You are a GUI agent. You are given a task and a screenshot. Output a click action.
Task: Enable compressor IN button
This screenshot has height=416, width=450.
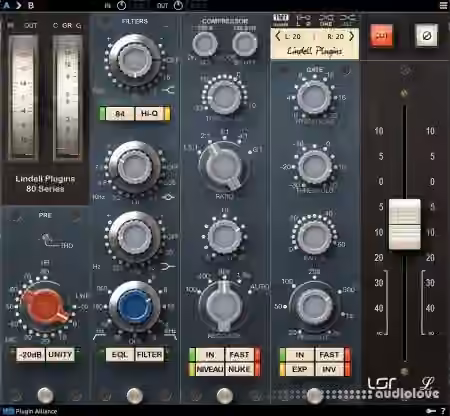coord(210,355)
